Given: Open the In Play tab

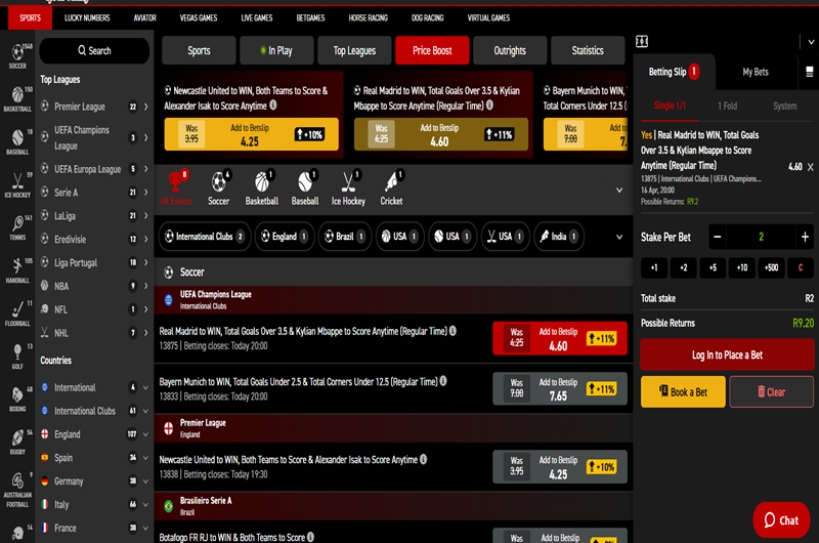Looking at the screenshot, I should (277, 51).
